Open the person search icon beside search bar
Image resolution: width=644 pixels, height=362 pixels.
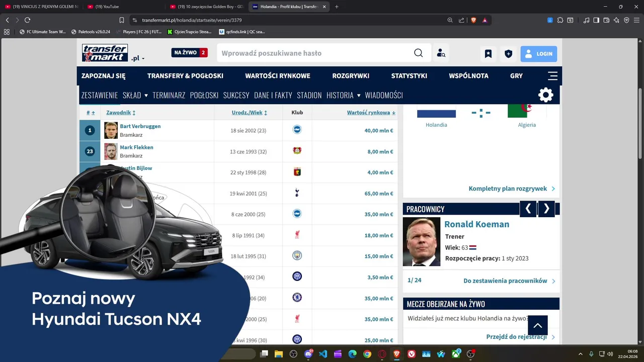[x=441, y=53]
